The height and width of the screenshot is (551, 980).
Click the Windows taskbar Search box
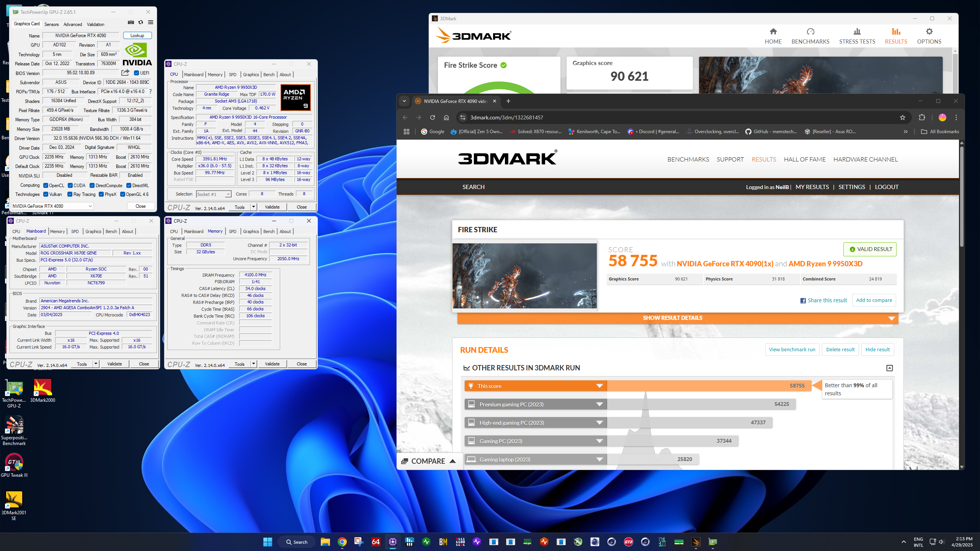coord(297,542)
